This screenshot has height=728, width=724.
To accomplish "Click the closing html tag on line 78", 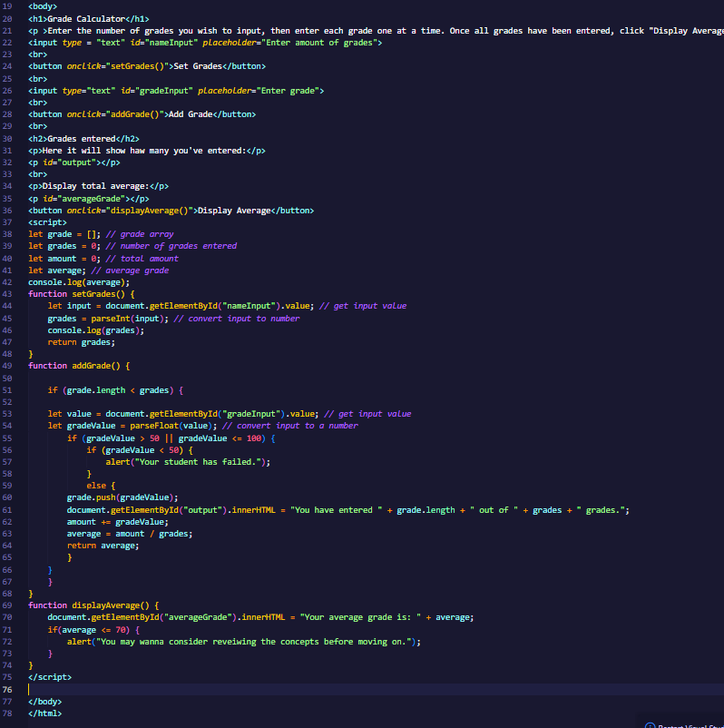I will (x=45, y=713).
